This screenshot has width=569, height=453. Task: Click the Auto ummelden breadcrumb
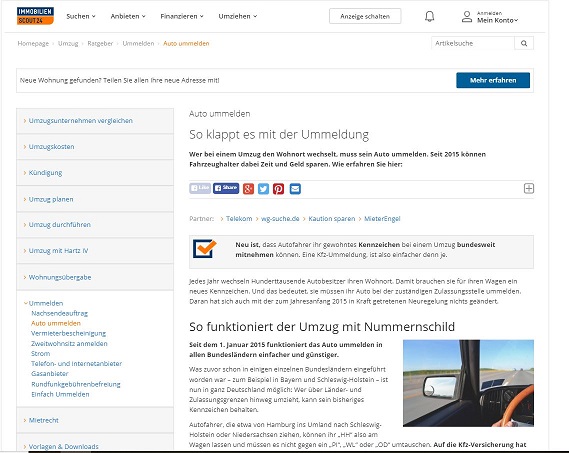186,44
